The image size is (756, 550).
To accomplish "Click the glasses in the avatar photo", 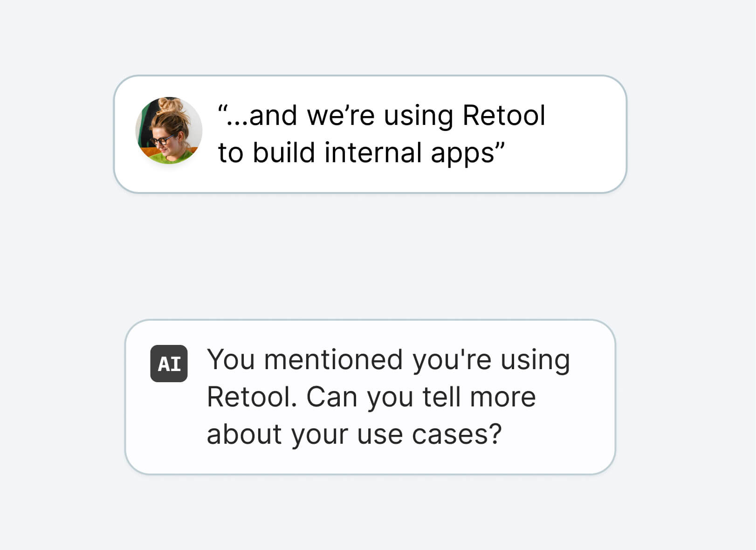I will click(x=162, y=140).
